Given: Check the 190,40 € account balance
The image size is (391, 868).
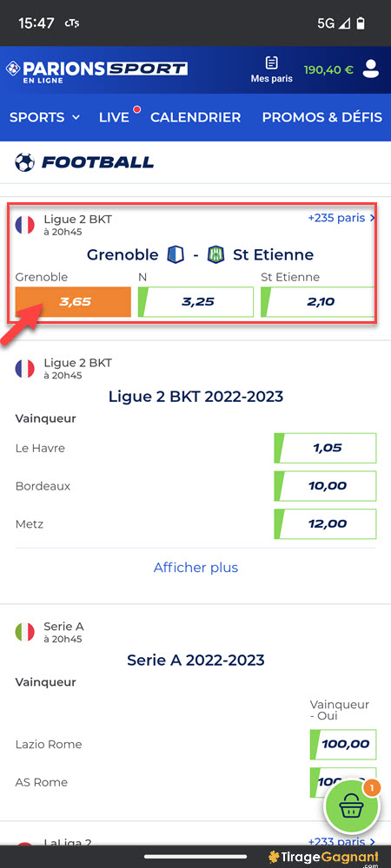Looking at the screenshot, I should (x=328, y=70).
